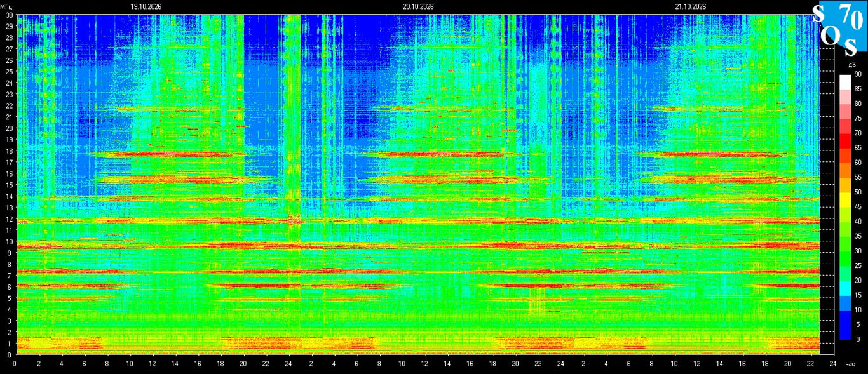868x374 pixels.
Task: Click the 50 label on the dB color scale
Action: (x=858, y=192)
